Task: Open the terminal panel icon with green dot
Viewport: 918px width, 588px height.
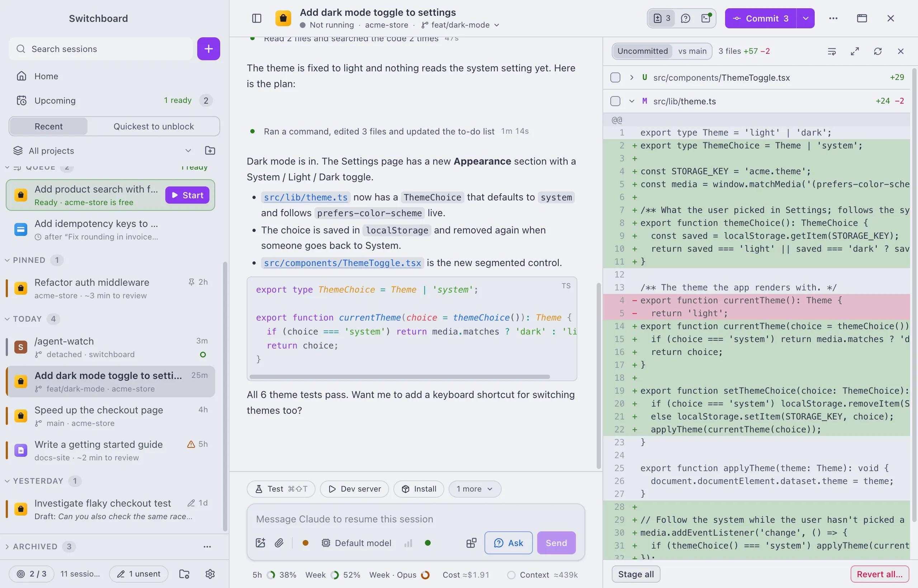Action: coord(706,18)
